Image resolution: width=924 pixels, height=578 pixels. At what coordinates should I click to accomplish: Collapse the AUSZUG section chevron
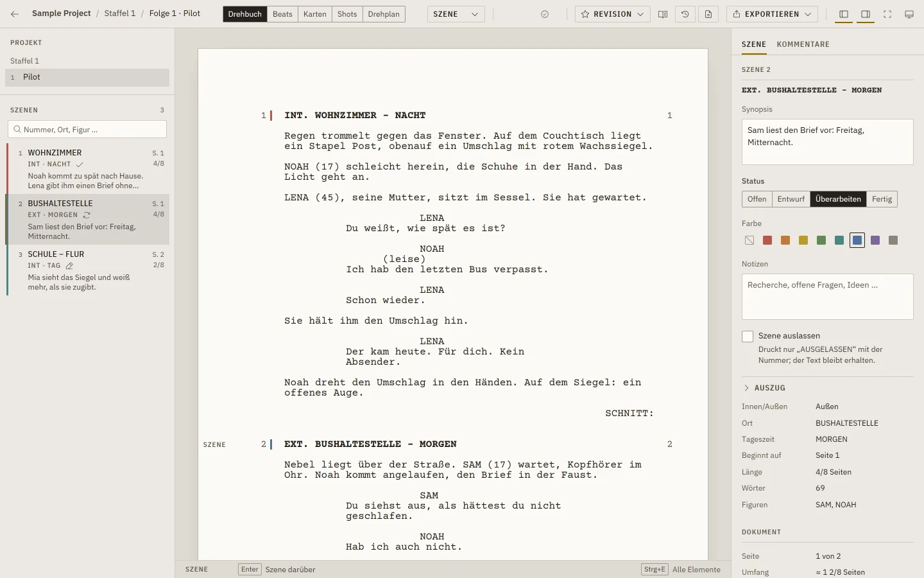746,388
